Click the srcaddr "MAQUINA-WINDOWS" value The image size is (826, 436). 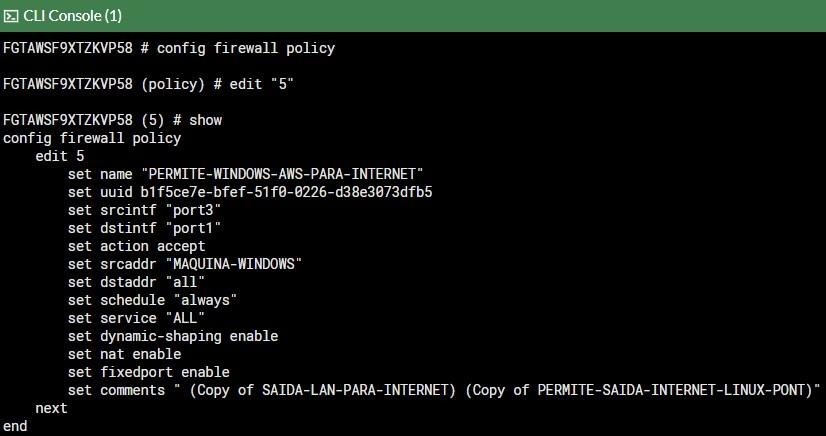click(x=223, y=264)
